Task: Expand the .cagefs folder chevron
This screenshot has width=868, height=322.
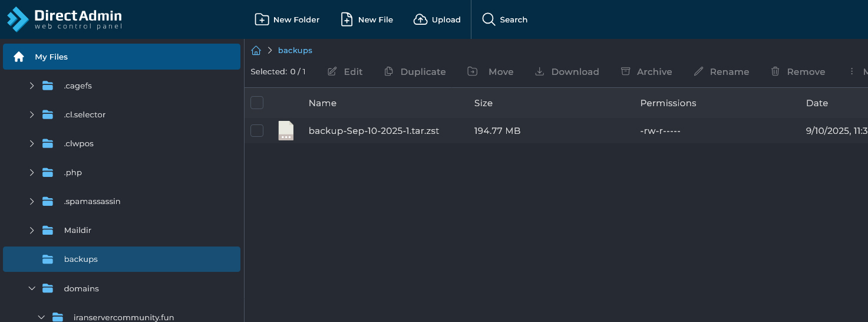Action: [x=32, y=86]
